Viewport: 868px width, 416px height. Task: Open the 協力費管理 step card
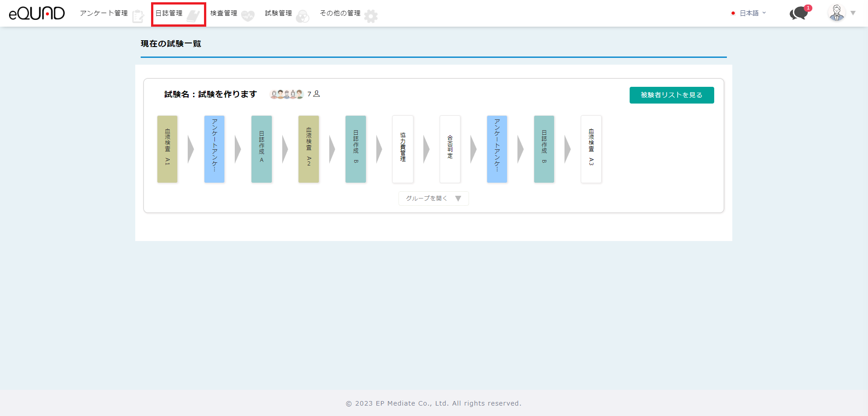coord(403,149)
